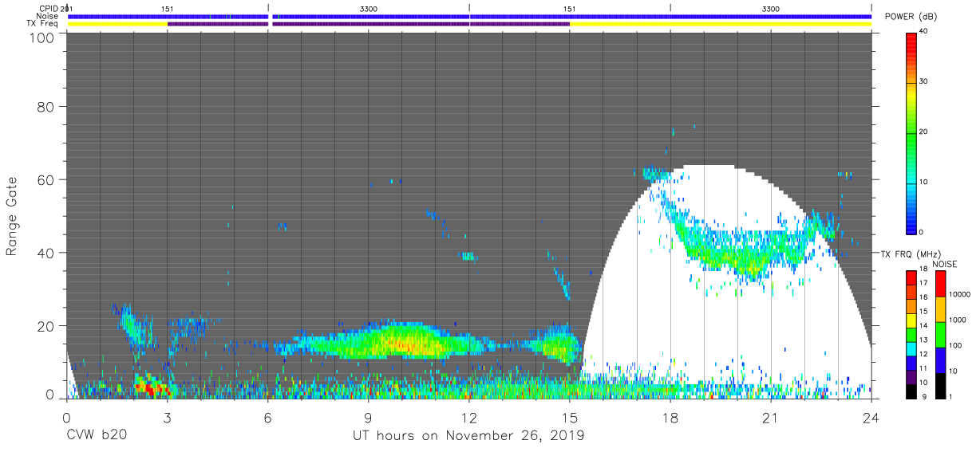The height and width of the screenshot is (452, 980).
Task: Click the blue swatch in NOISE legend
Action: coord(939,360)
